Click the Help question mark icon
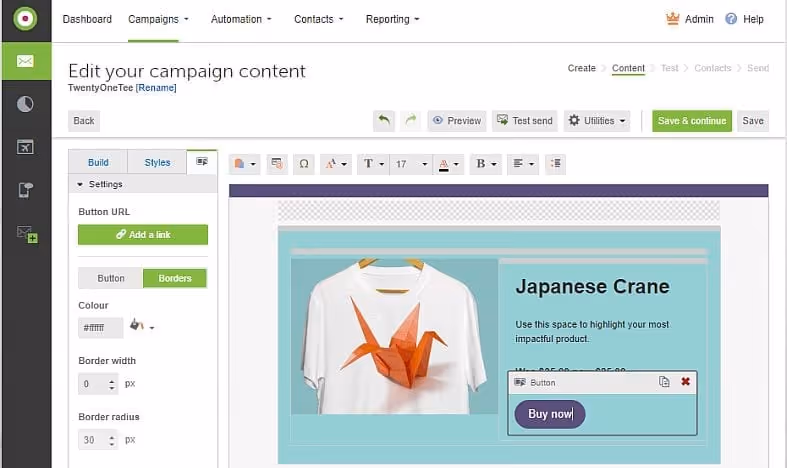 [731, 19]
